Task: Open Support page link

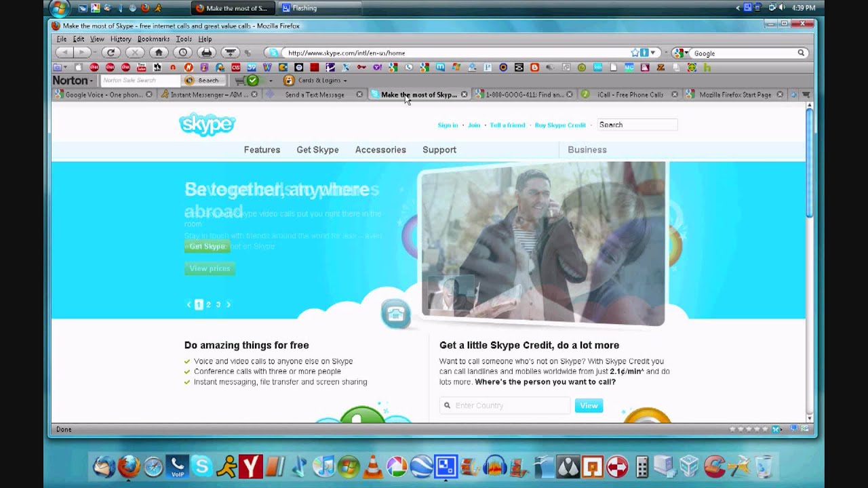Action: point(439,150)
